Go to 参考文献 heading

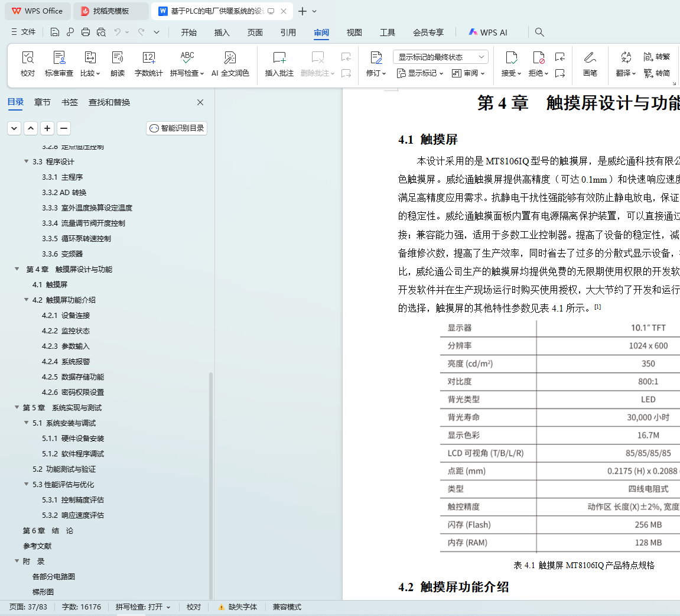coord(37,546)
